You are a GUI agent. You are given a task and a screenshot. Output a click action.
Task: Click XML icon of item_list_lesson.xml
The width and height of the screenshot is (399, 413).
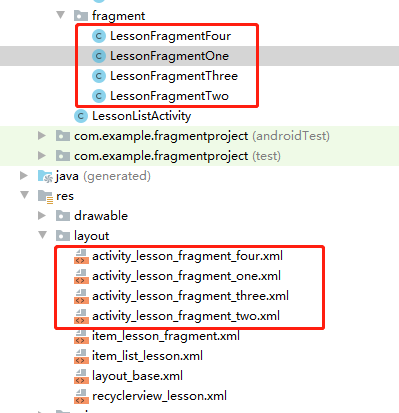[81, 356]
